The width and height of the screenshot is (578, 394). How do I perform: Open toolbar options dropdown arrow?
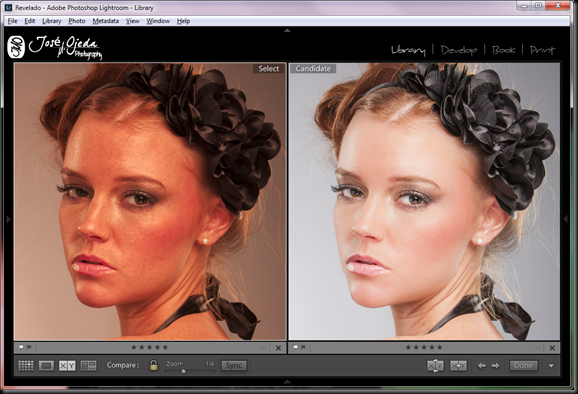(x=551, y=366)
